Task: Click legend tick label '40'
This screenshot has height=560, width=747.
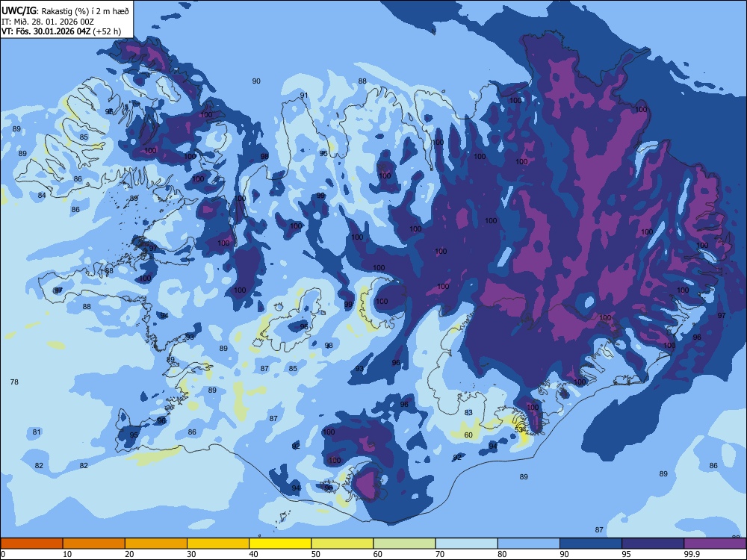Action: (254, 554)
